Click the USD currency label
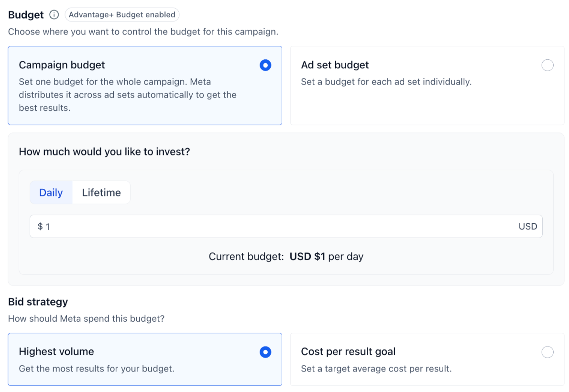Image resolution: width=569 pixels, height=392 pixels. (527, 227)
